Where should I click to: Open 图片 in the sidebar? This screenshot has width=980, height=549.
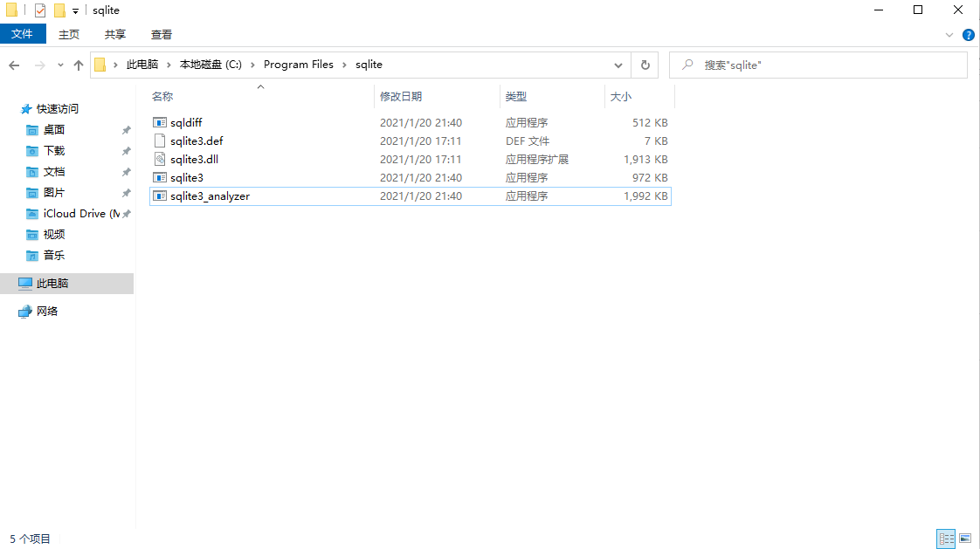[x=54, y=192]
